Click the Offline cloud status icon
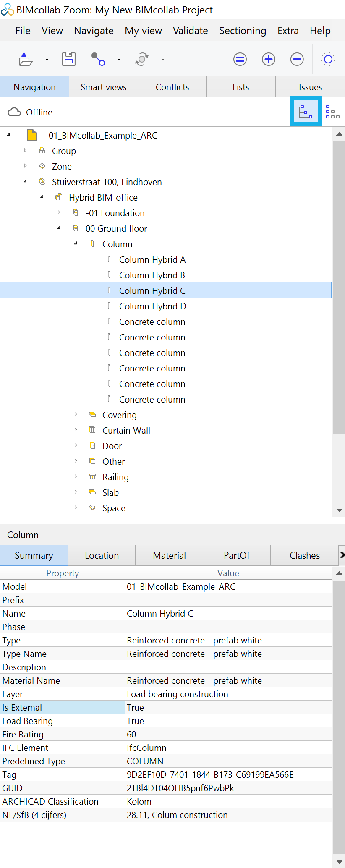This screenshot has width=345, height=868. (14, 112)
